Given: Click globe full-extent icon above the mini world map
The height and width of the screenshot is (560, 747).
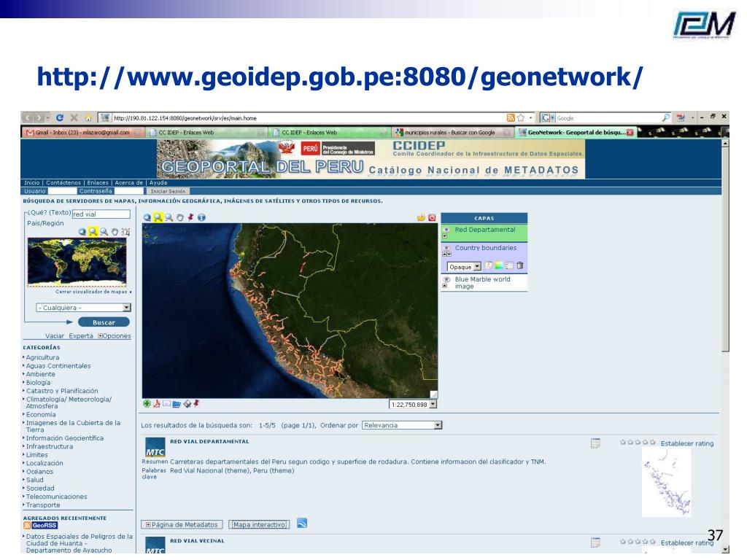Looking at the screenshot, I should click(x=82, y=232).
